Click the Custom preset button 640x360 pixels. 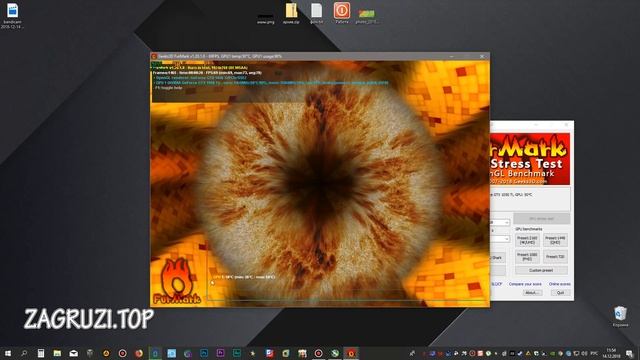541,270
